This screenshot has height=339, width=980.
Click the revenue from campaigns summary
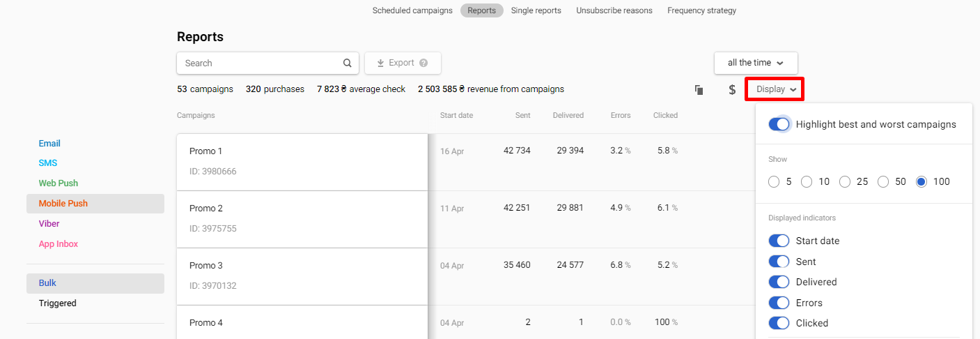click(x=491, y=89)
